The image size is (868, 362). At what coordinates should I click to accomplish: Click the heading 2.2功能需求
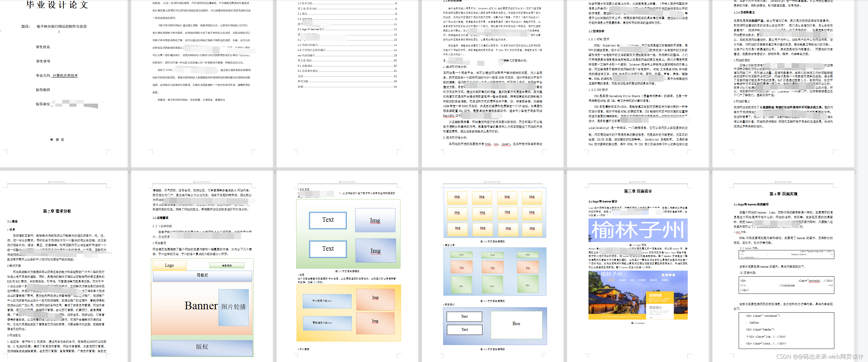160,218
